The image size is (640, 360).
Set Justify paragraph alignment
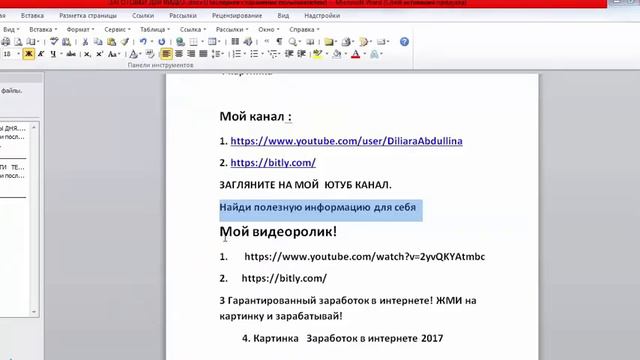coord(203,54)
